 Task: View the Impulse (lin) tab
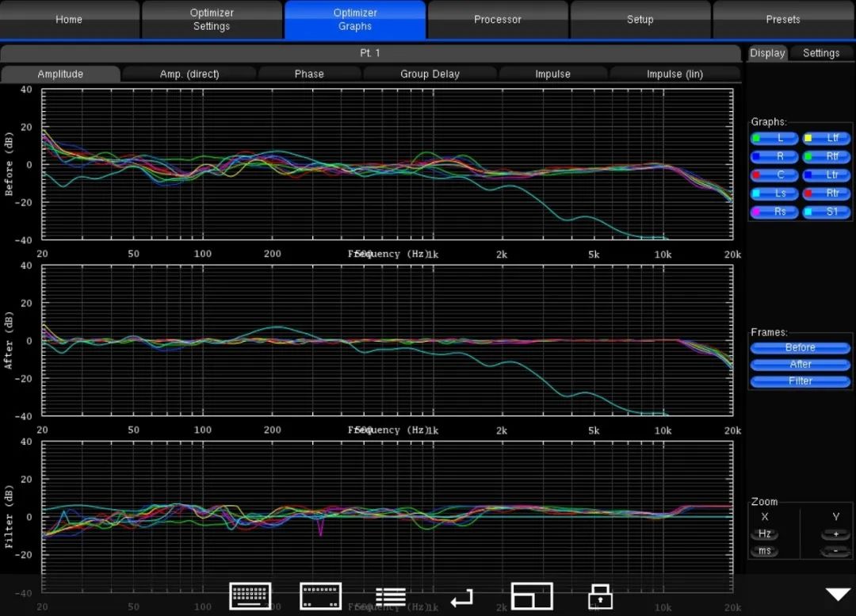[x=675, y=75]
